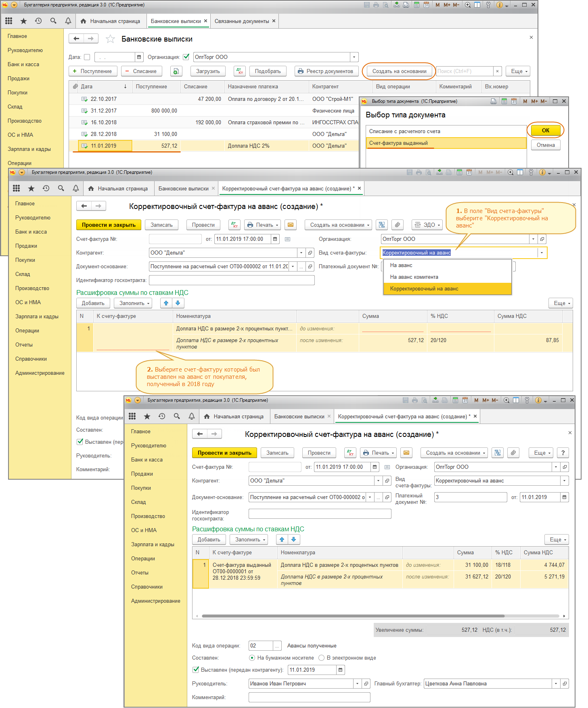588x708 pixels.
Task: Open the history clock icon in top window
Action: [38, 21]
